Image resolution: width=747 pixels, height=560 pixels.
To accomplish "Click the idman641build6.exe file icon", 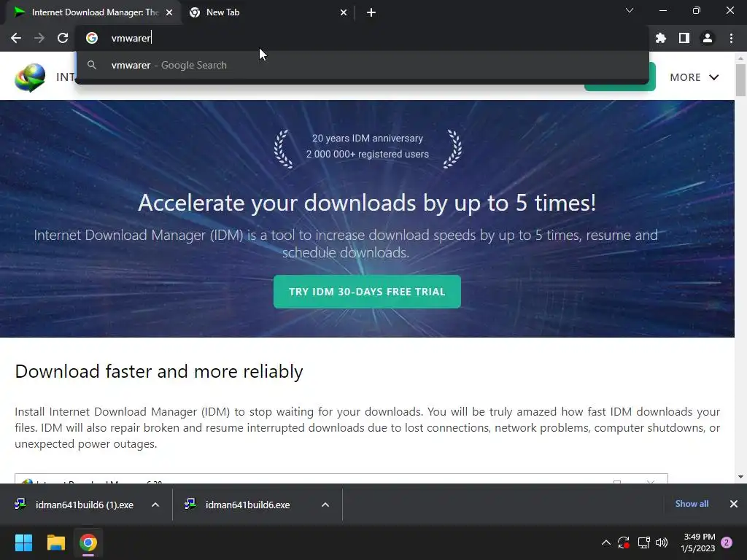I will point(190,504).
